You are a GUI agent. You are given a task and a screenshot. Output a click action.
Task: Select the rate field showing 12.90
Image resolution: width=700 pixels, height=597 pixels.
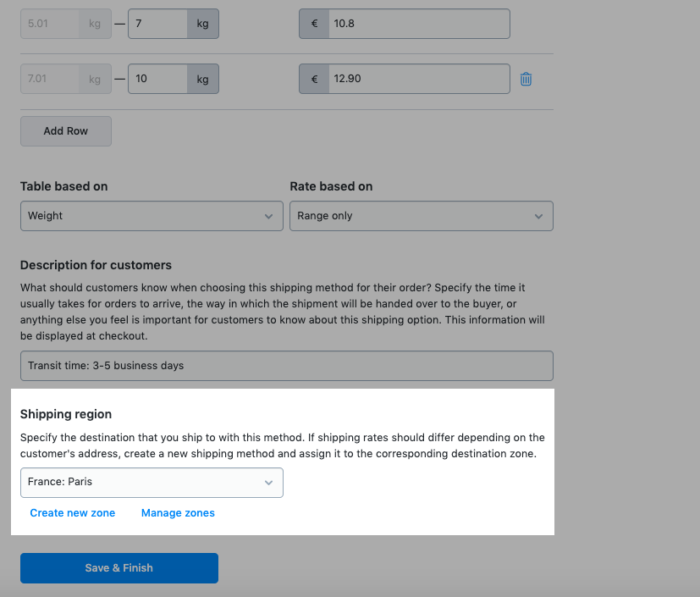(419, 79)
